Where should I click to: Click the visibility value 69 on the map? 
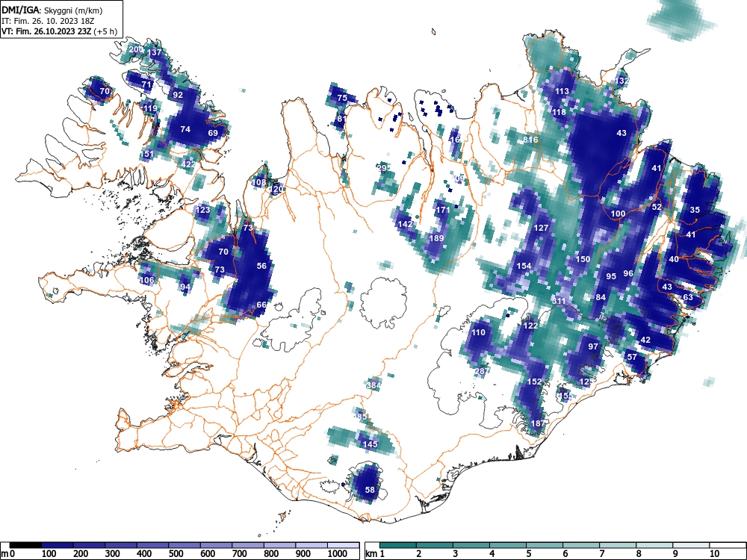coord(213,133)
